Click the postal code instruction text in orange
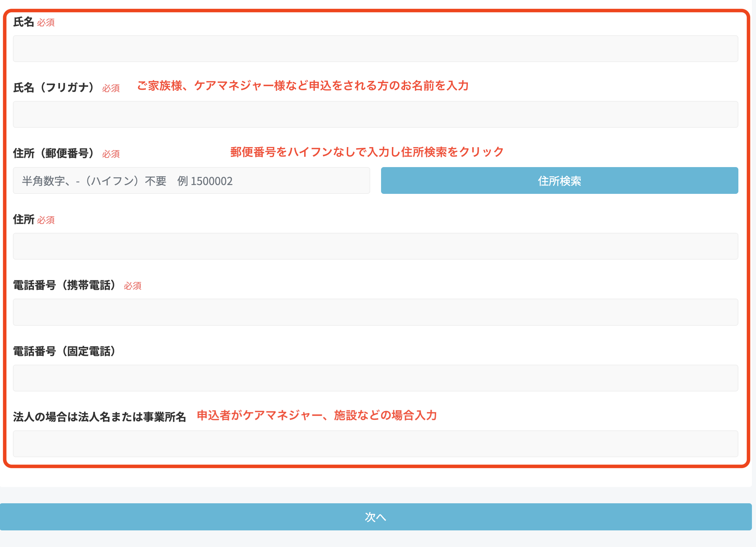 click(366, 152)
